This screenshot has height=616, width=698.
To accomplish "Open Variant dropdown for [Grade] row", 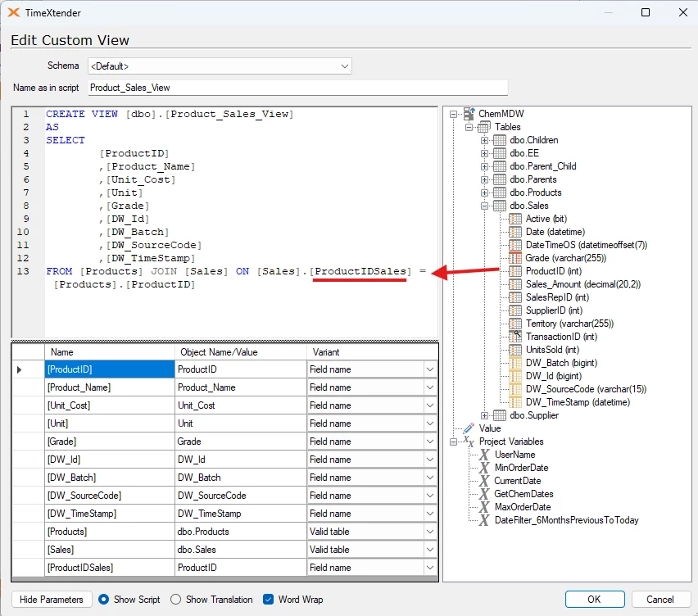I will [429, 442].
